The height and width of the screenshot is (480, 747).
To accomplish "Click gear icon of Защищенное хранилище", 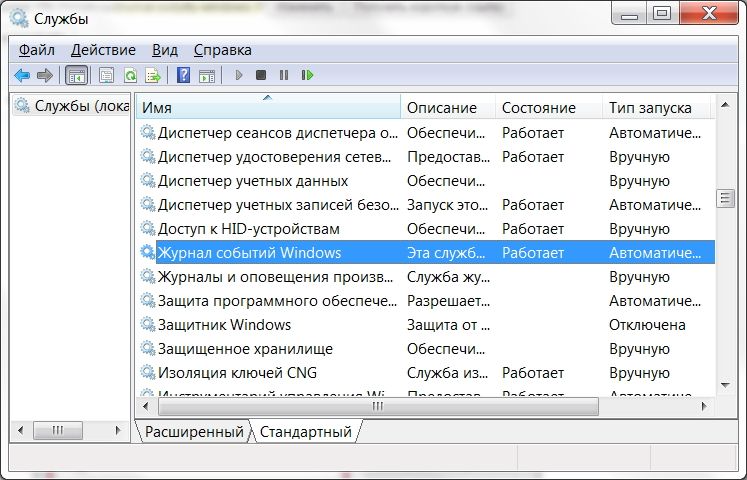I will pyautogui.click(x=148, y=348).
